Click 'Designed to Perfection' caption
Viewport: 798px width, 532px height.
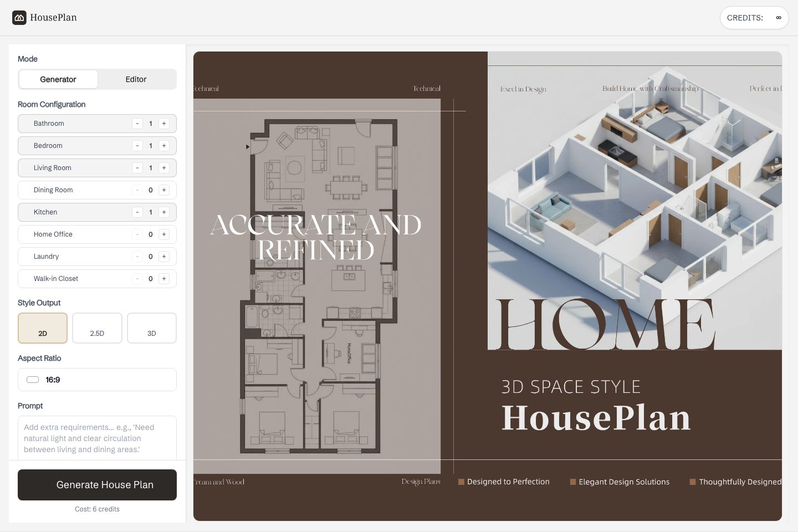point(508,482)
